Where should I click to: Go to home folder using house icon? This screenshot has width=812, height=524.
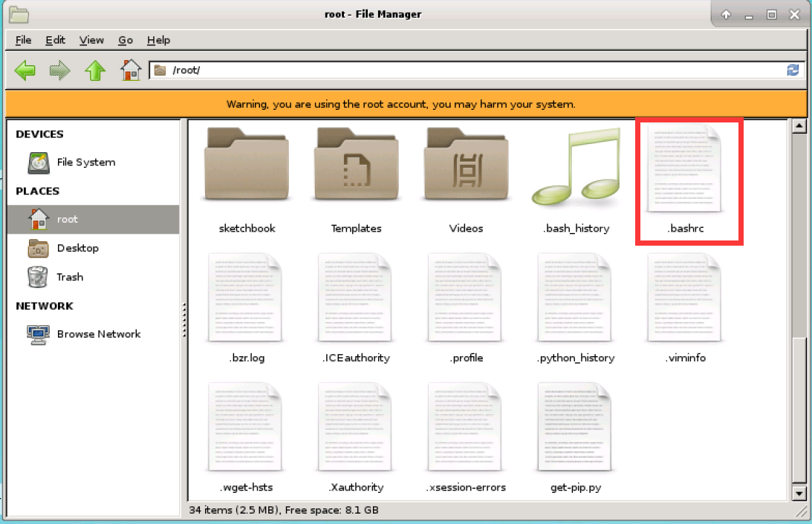click(131, 70)
